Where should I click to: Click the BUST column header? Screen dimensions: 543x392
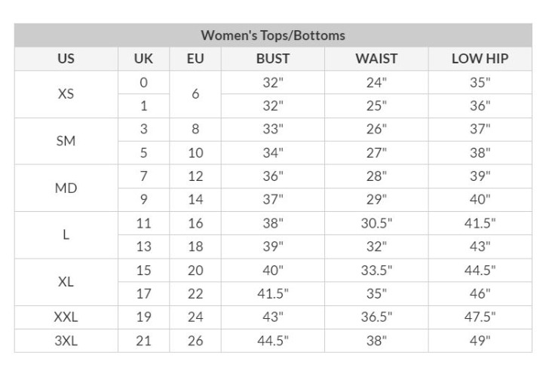pos(273,59)
